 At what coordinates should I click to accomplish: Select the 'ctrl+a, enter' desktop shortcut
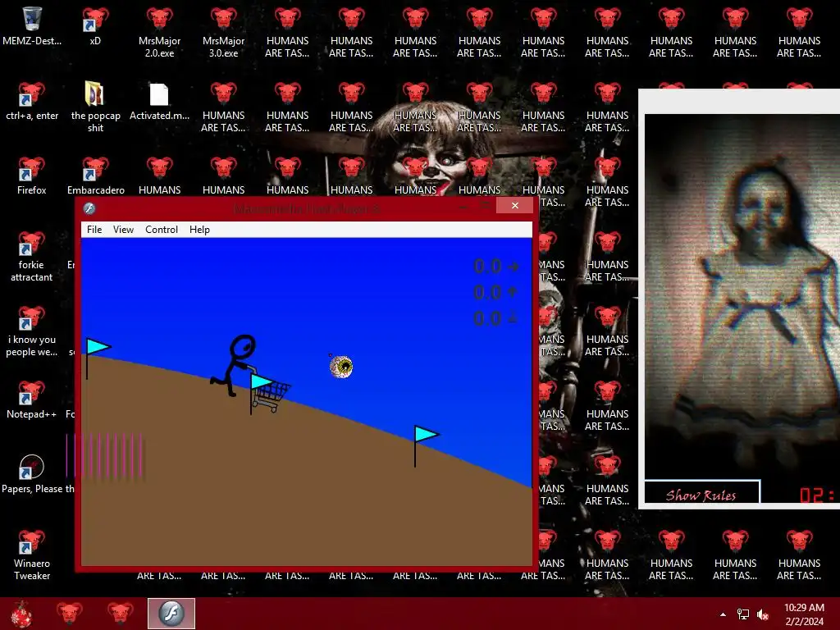(x=32, y=102)
